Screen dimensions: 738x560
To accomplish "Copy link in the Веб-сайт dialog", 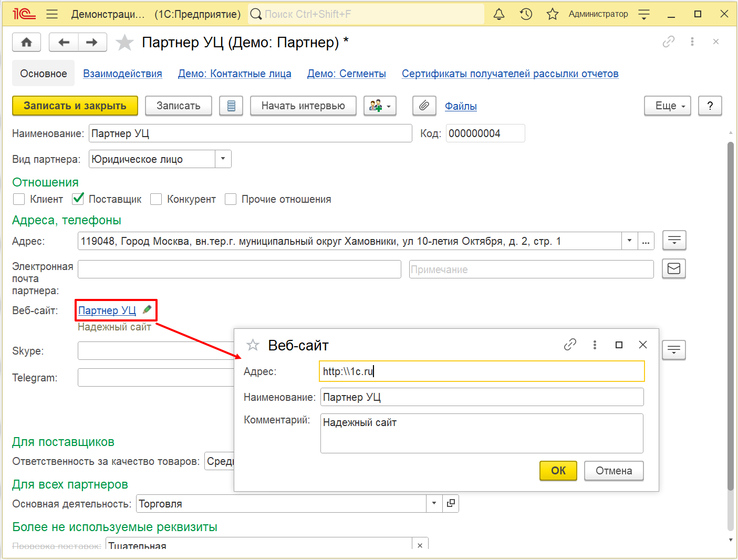I will (570, 345).
